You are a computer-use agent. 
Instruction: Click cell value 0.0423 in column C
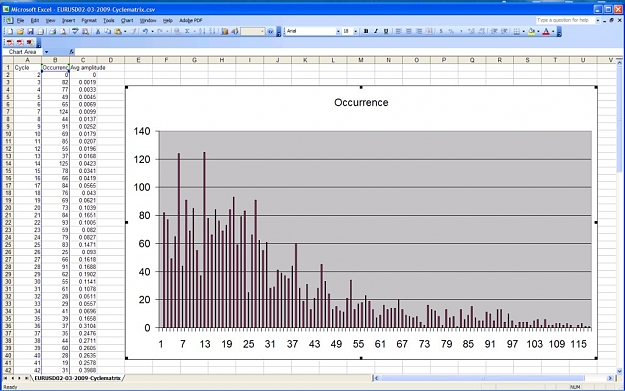(83, 163)
